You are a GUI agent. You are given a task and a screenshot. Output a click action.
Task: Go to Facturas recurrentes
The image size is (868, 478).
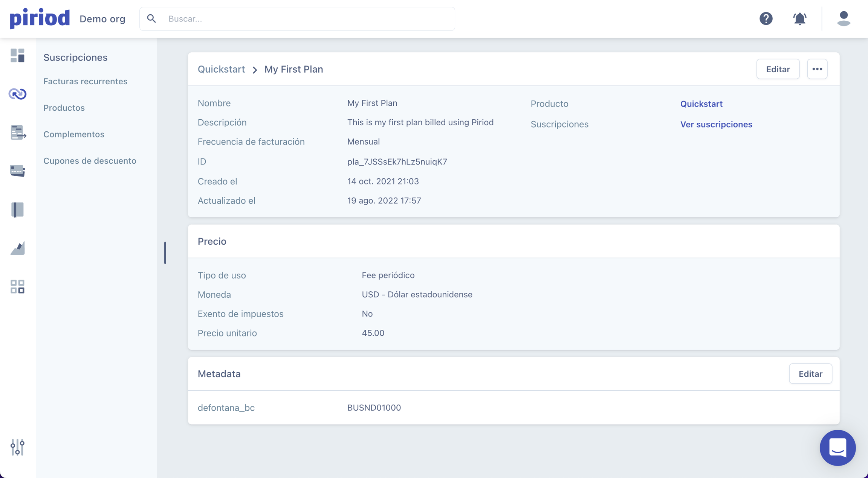(85, 81)
